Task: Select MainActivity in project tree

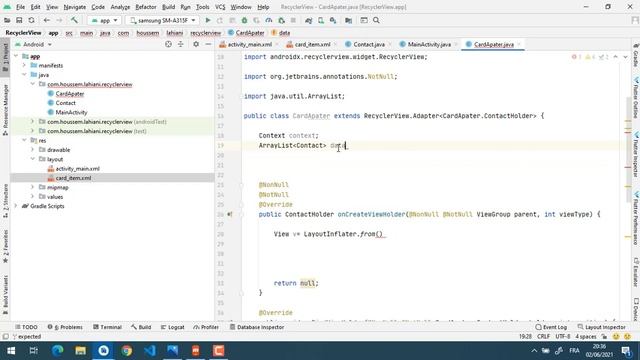Action: tap(71, 112)
